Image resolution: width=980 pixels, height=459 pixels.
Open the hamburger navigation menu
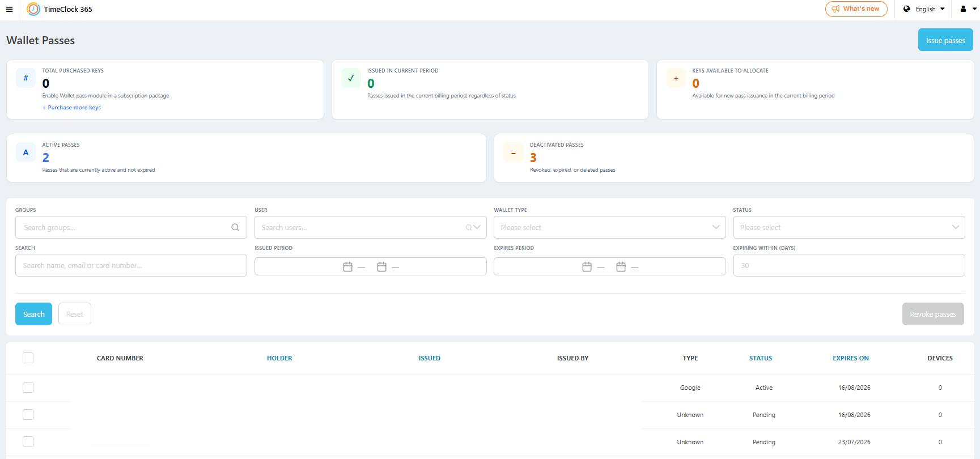point(9,9)
